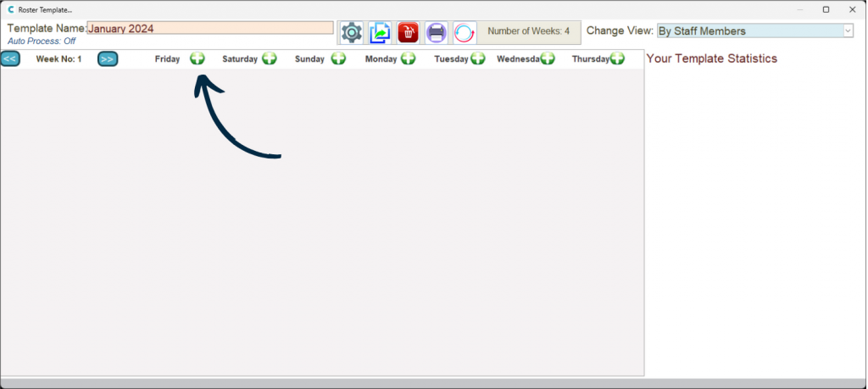Click the Template Name input field
868x389 pixels.
coord(210,28)
